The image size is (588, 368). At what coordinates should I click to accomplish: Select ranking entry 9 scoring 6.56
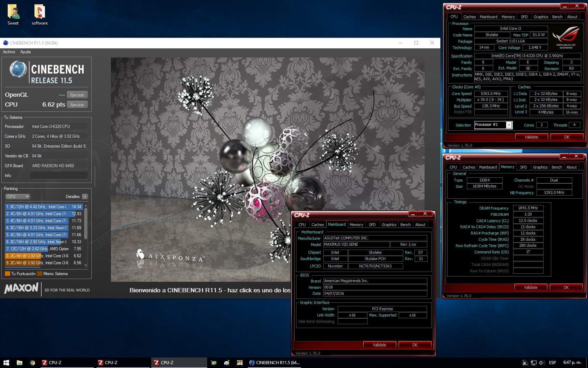[44, 263]
